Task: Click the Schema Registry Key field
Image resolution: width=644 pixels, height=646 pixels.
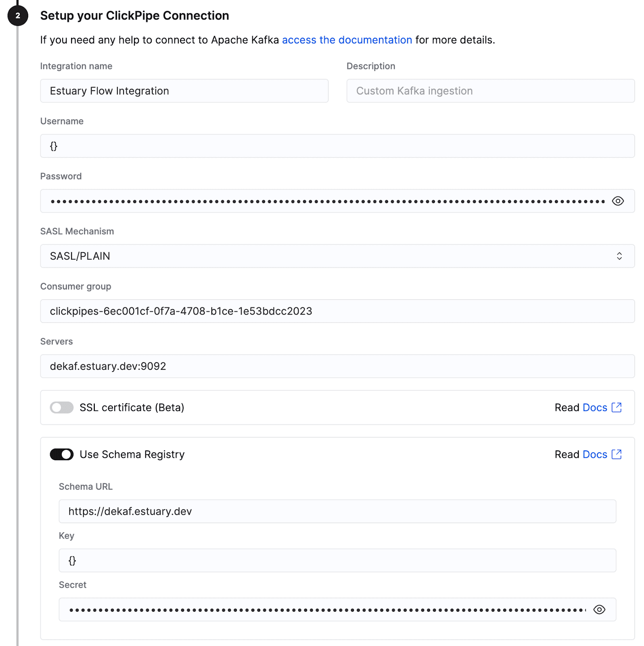Action: [x=337, y=560]
